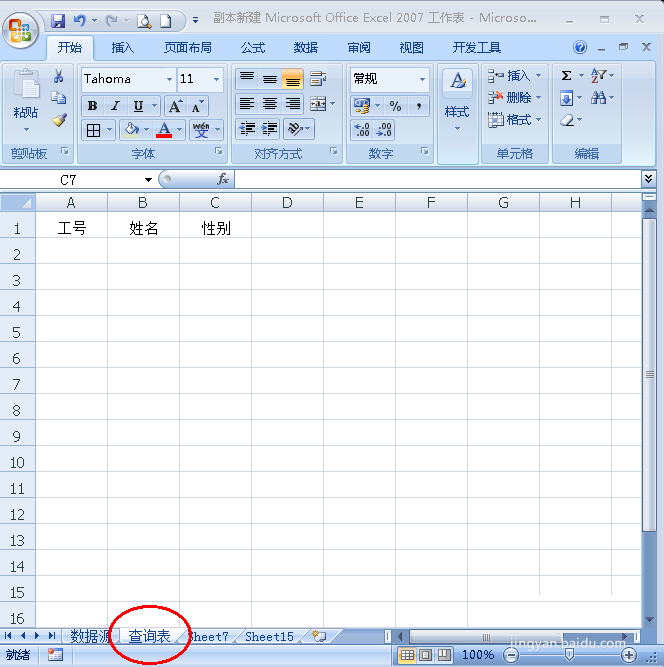
Task: Toggle underline formatting
Action: [x=138, y=106]
